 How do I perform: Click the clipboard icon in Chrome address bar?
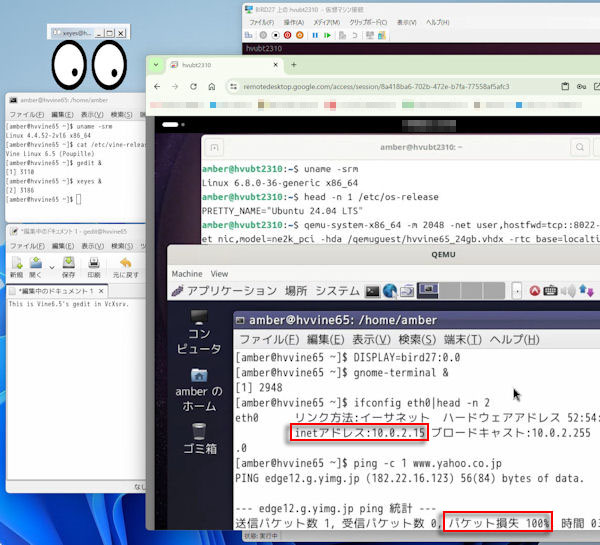pos(565,87)
